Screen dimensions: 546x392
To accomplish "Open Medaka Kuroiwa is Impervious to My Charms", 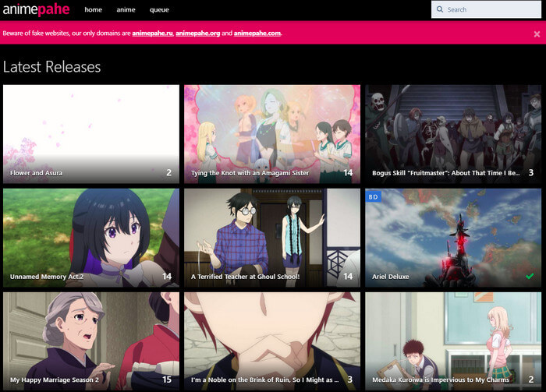I will [x=453, y=341].
